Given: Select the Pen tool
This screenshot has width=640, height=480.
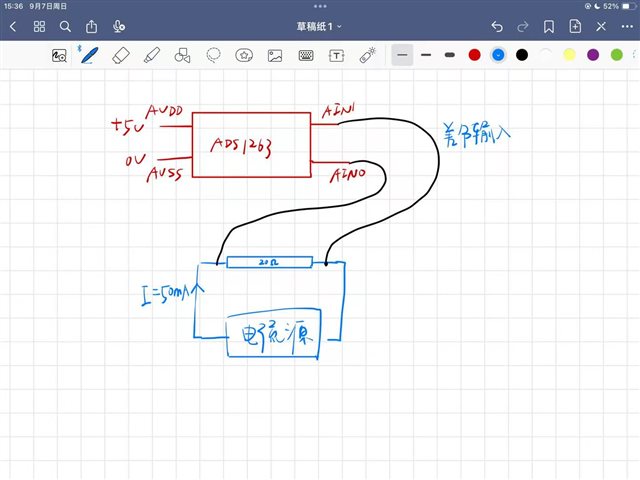Looking at the screenshot, I should (89, 55).
